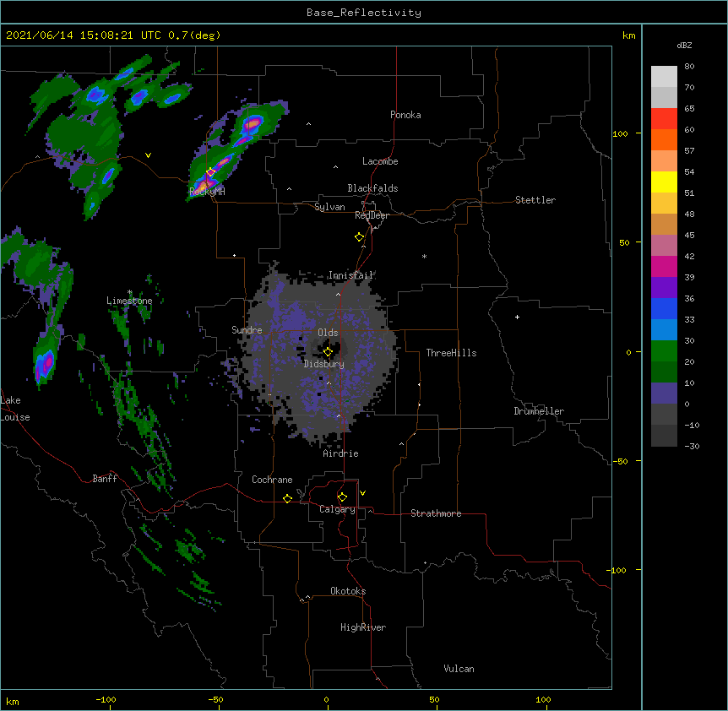Select the yellow marker at RockyMH

(x=211, y=172)
